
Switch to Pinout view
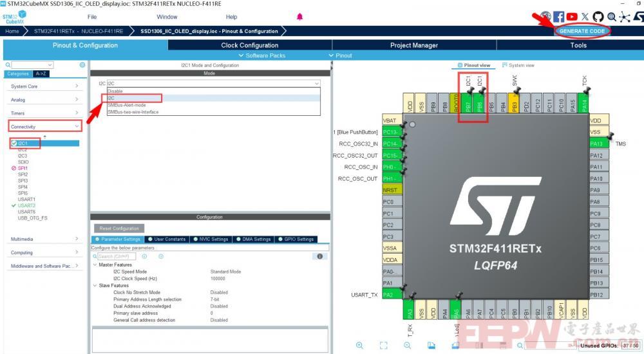(x=473, y=65)
